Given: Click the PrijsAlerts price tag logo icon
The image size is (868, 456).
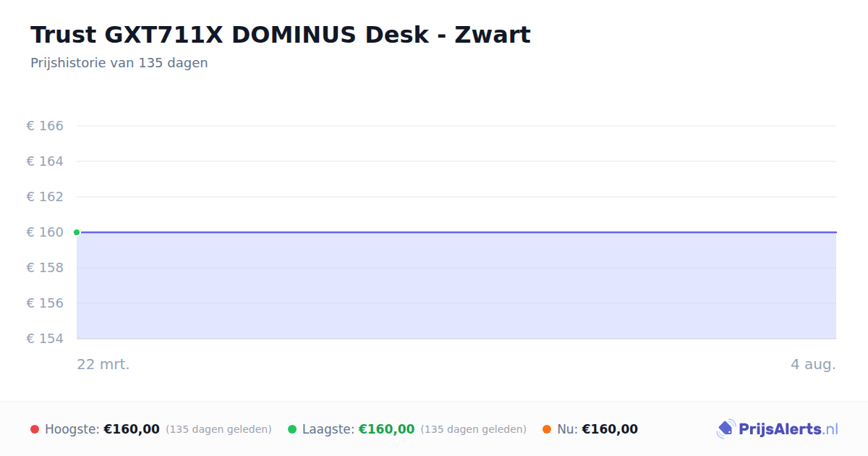Looking at the screenshot, I should click(726, 429).
